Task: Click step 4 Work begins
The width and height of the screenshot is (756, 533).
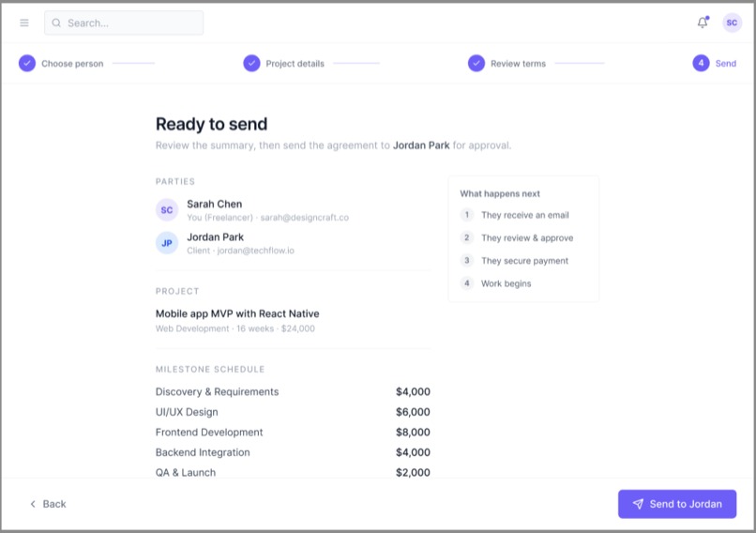Action: 495,283
